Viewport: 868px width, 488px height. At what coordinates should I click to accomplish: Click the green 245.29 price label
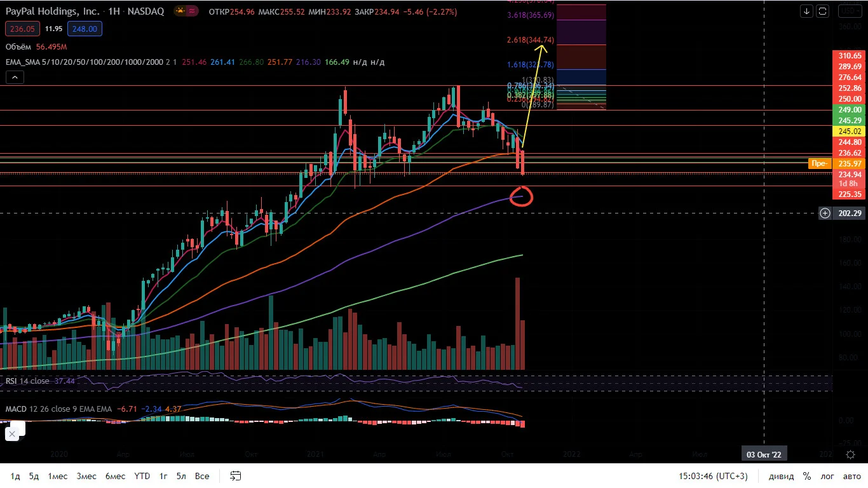(x=850, y=121)
